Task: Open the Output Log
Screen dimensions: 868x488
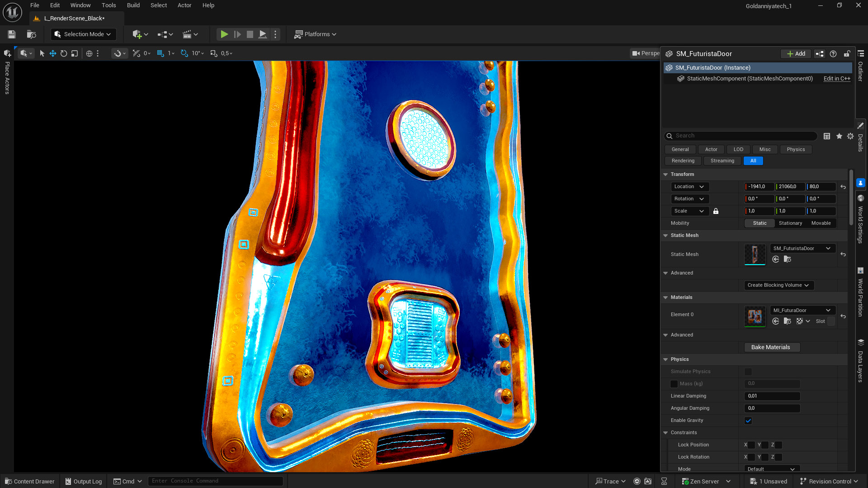Action: click(x=83, y=481)
